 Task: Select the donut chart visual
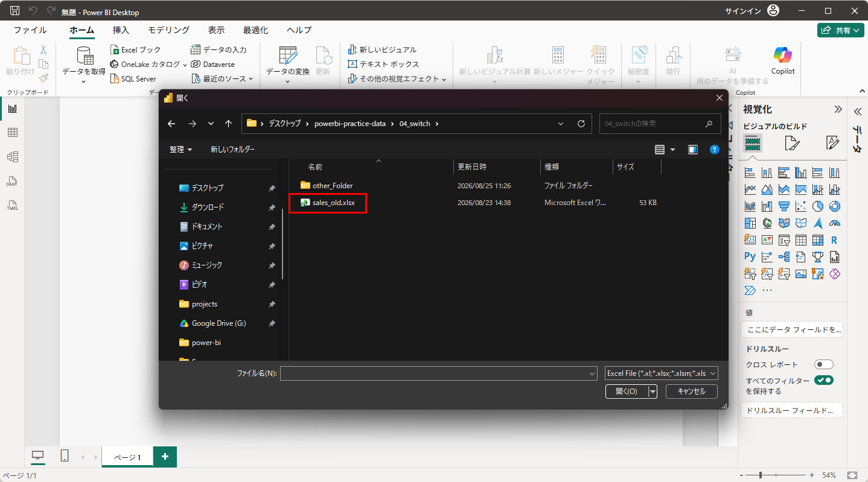pos(835,206)
